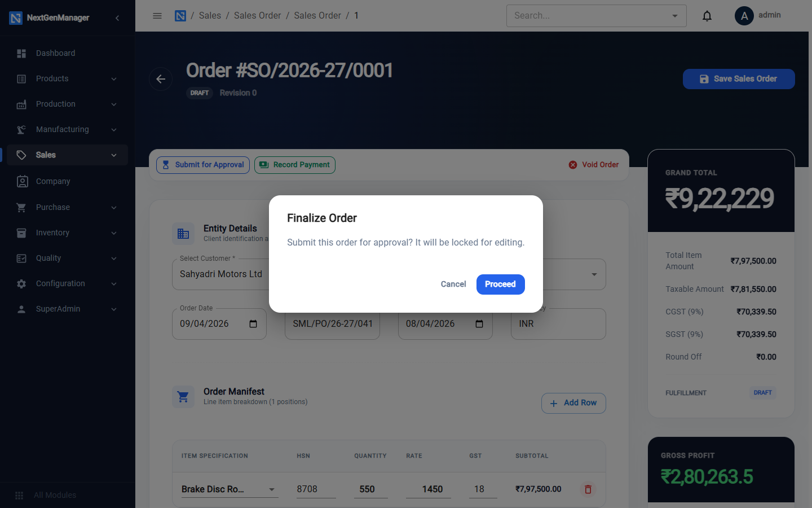Click the Entity Details building icon
This screenshot has height=508, width=812.
click(183, 234)
